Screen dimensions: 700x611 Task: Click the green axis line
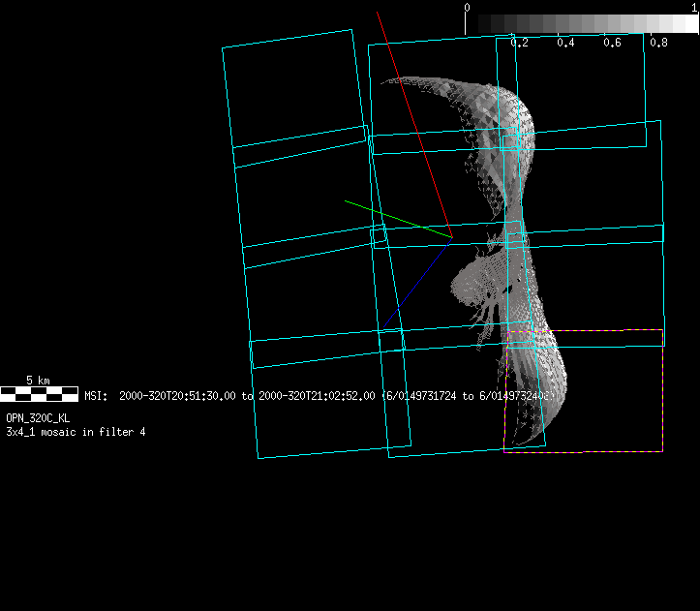[x=397, y=219]
